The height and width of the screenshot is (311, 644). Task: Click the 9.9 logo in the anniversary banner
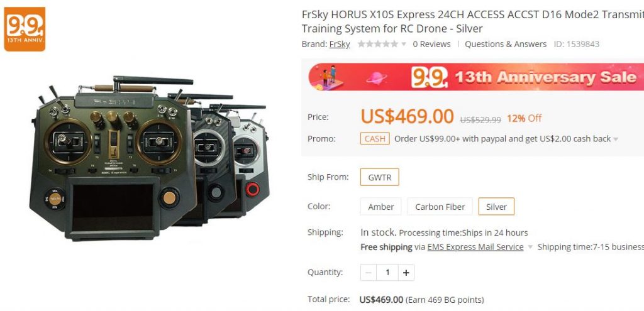[x=429, y=77]
